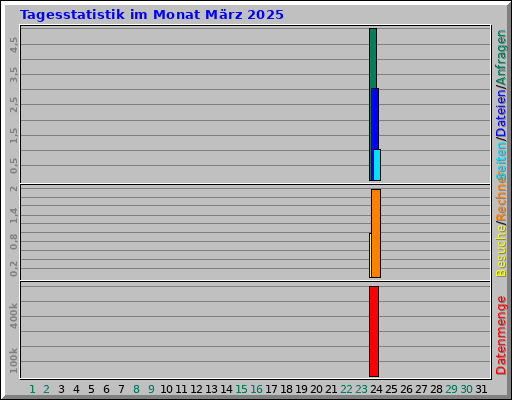Click the 'Anfragen' legend label
Viewport: 512px width, 400px height.
(501, 58)
